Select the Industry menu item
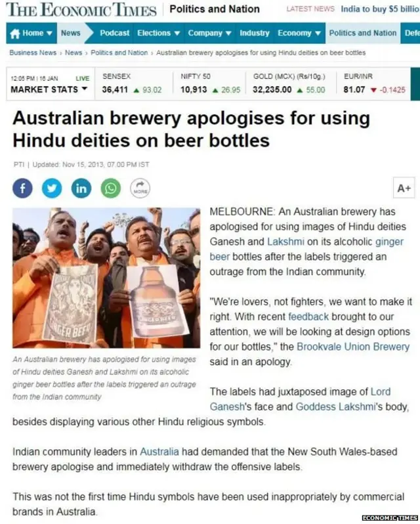 tap(255, 33)
